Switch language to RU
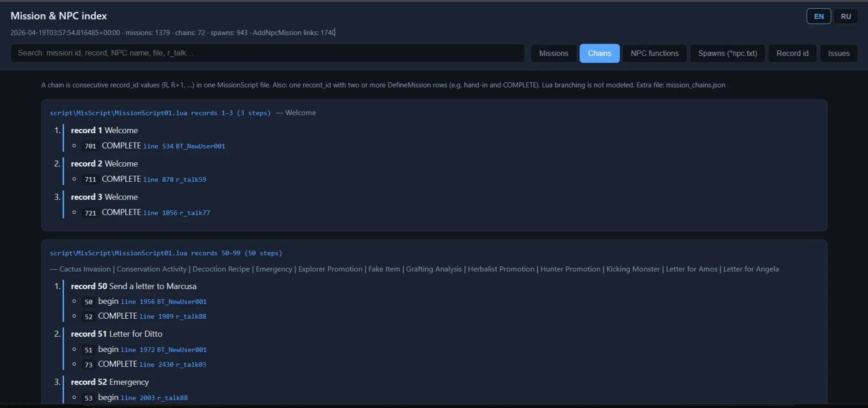Image resolution: width=868 pixels, height=408 pixels. tap(845, 16)
